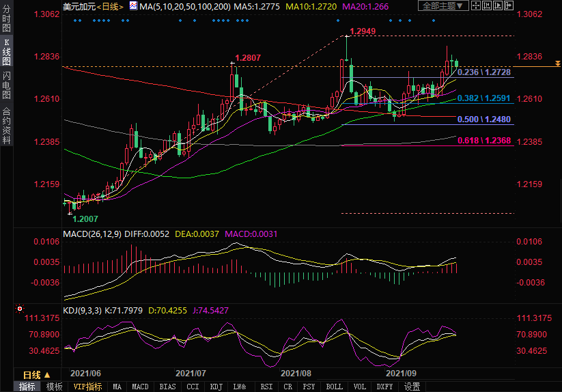Click the crosshair cursor icon in top toolbar
Viewport: 562px width, 392px height.
(477, 6)
